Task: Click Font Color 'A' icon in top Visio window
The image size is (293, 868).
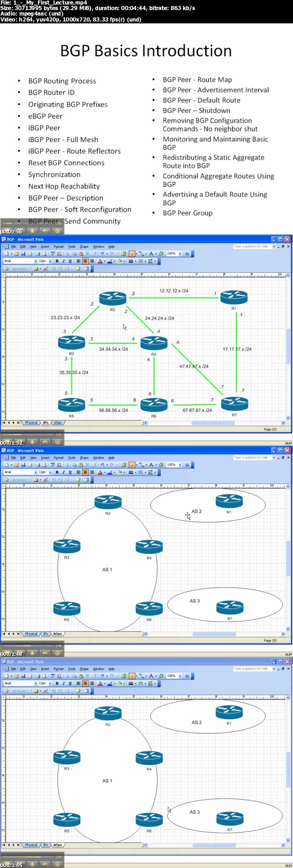Action: [x=100, y=261]
